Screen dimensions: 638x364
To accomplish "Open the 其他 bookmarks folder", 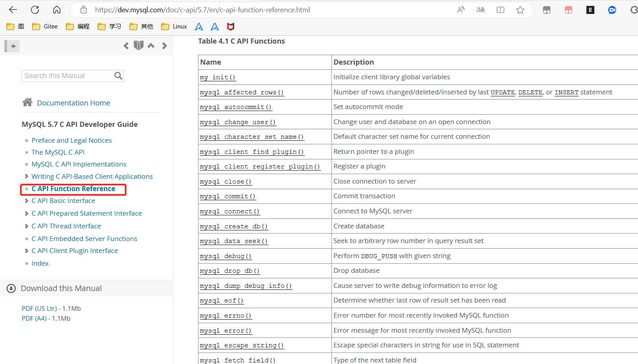I will (141, 27).
